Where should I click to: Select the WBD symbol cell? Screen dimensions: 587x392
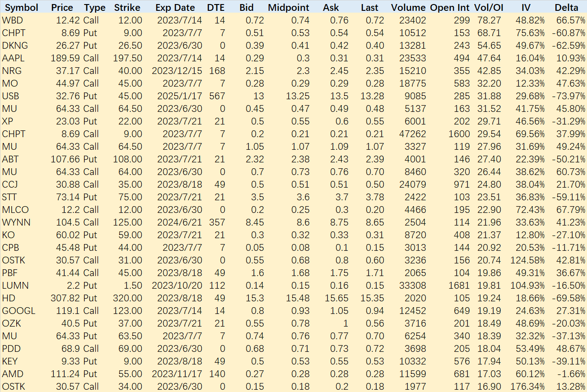click(12, 20)
